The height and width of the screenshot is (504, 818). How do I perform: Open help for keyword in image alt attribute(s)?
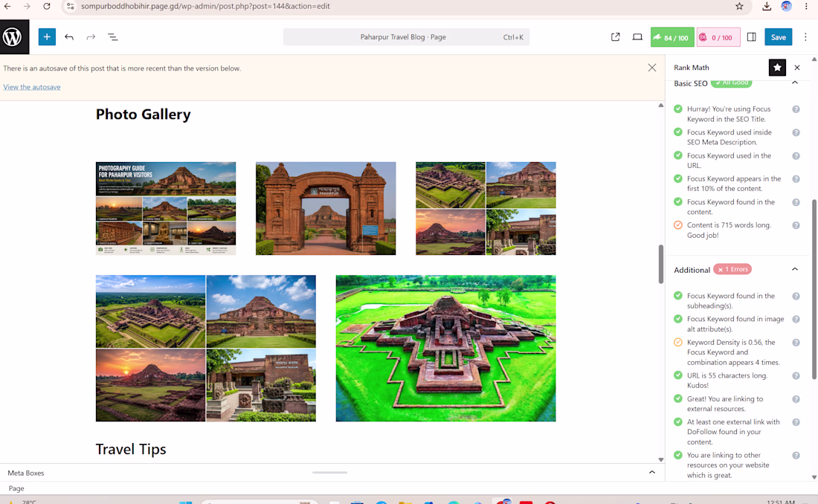click(x=796, y=320)
